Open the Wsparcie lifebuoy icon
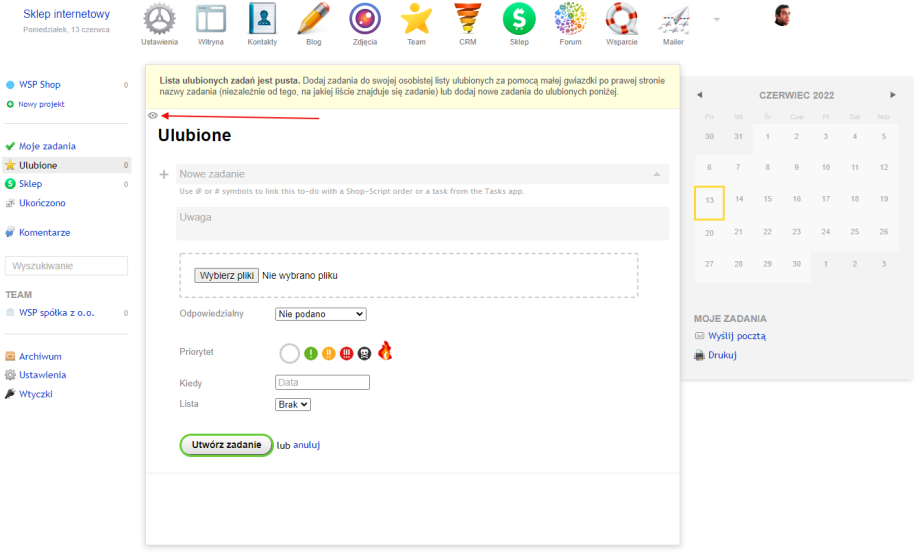The image size is (920, 557). [621, 20]
